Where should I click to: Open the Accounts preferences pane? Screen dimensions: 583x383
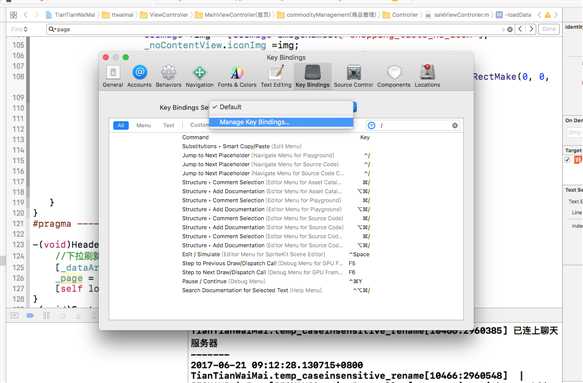(139, 76)
